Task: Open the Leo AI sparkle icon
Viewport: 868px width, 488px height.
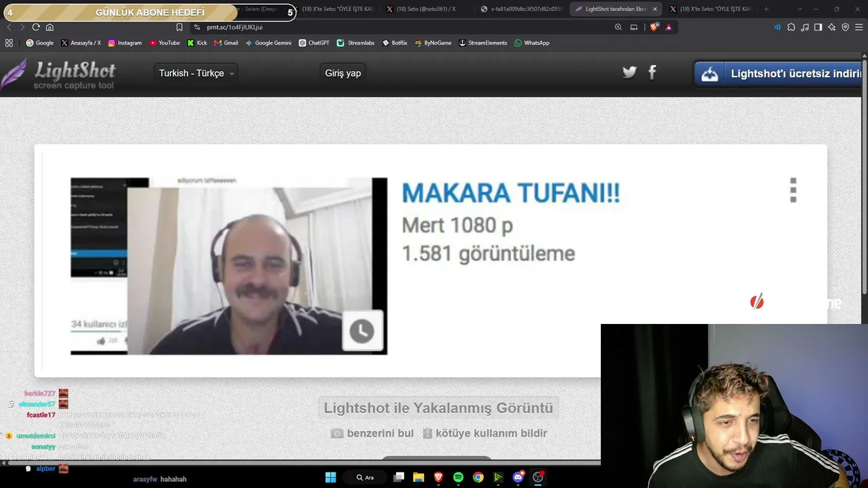Action: 831,27
